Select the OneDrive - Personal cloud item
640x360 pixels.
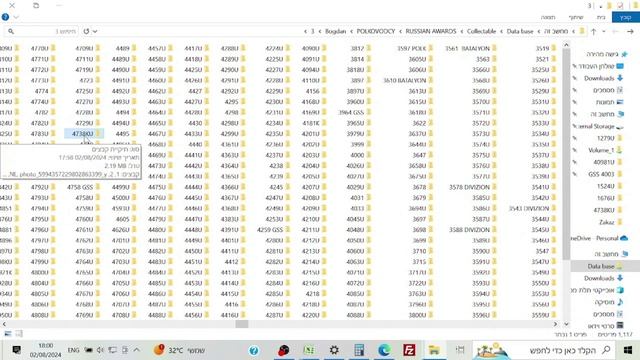click(x=599, y=238)
